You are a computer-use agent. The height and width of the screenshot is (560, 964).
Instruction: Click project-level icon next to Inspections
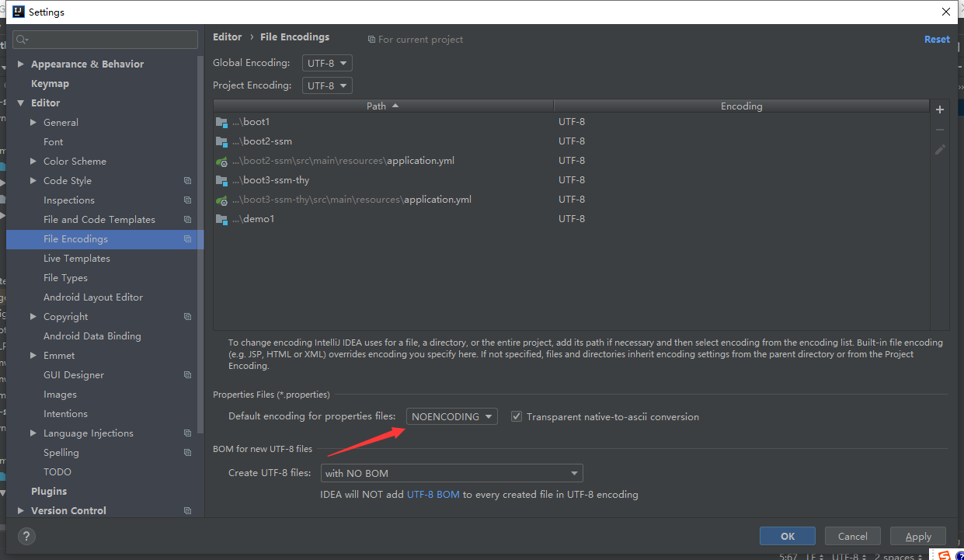pos(187,200)
